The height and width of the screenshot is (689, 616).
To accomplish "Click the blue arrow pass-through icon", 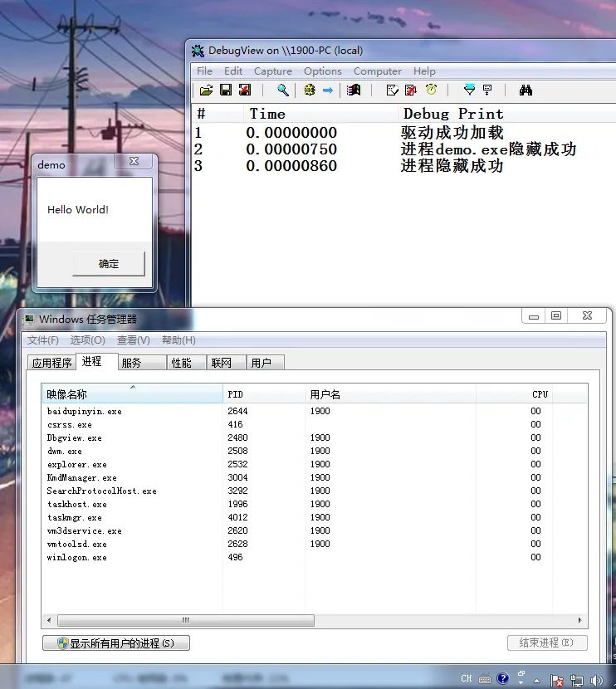I will click(x=328, y=90).
